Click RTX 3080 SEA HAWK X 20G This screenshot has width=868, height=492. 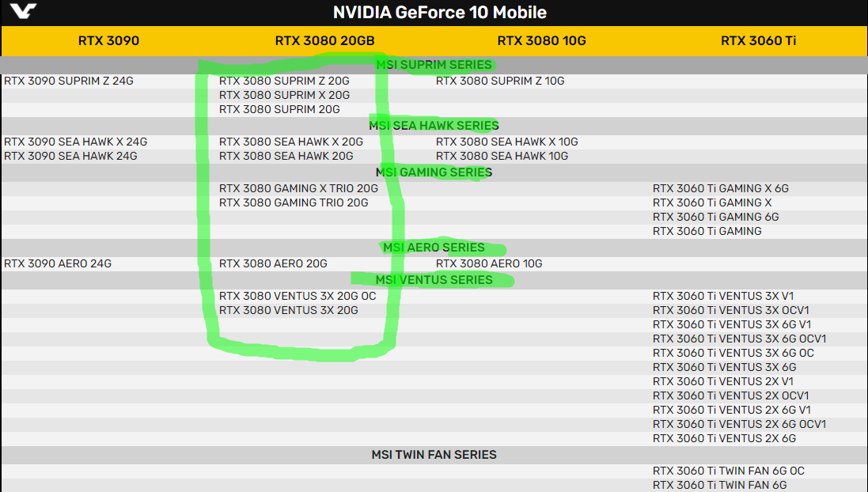point(291,142)
